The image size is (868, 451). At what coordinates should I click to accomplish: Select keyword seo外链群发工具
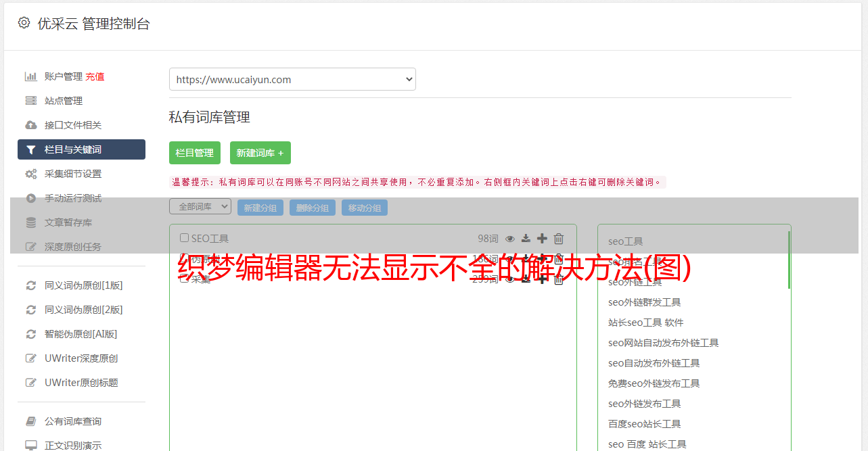[x=645, y=302]
